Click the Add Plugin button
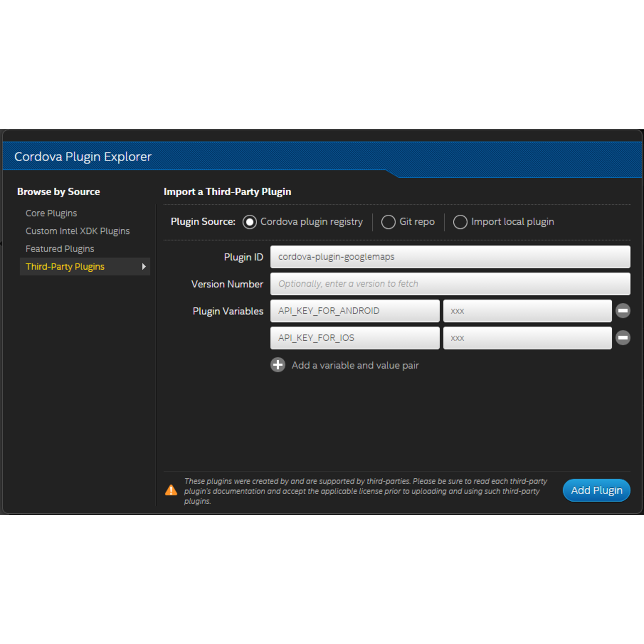 [x=597, y=490]
